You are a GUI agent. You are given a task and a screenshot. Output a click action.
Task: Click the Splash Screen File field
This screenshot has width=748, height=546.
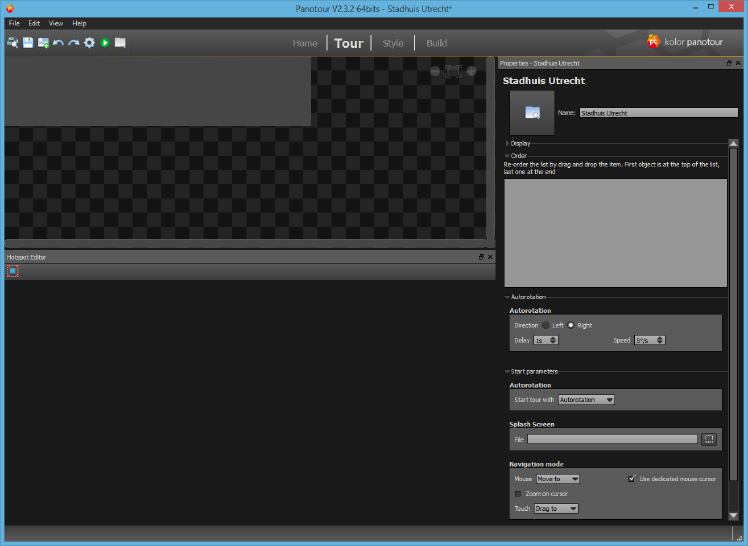pos(613,439)
